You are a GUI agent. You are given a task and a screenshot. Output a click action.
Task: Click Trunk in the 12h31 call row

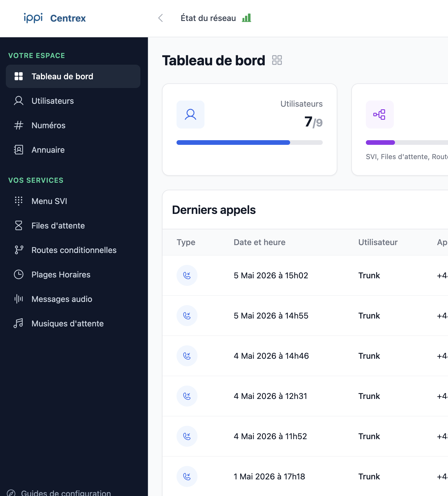[369, 396]
